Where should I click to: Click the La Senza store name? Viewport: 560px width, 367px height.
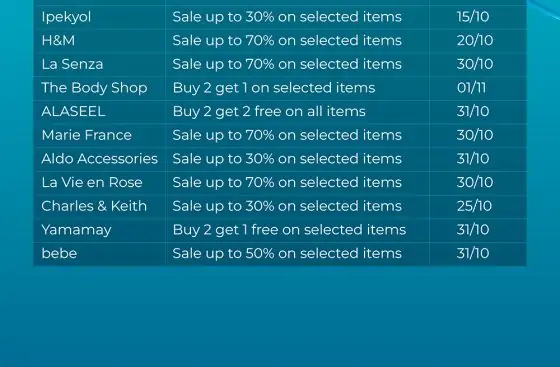pyautogui.click(x=72, y=64)
